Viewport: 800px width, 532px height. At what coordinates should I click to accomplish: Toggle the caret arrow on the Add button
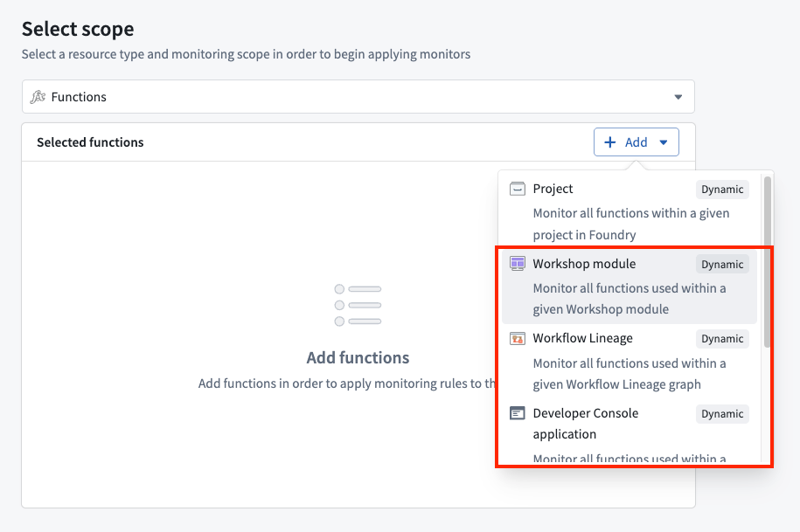(x=664, y=142)
